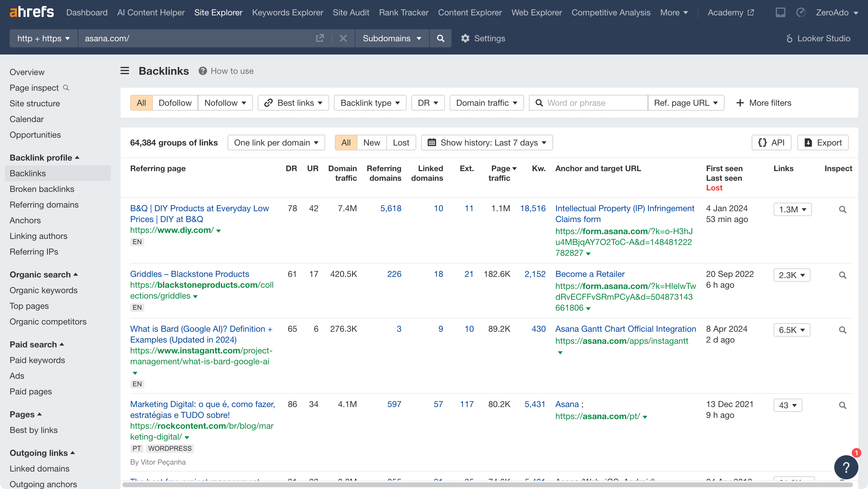This screenshot has width=868, height=489.
Task: Click the Export download button
Action: click(822, 143)
